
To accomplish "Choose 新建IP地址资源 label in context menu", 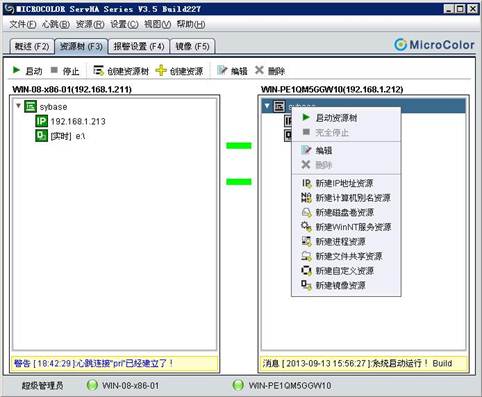I will (344, 183).
